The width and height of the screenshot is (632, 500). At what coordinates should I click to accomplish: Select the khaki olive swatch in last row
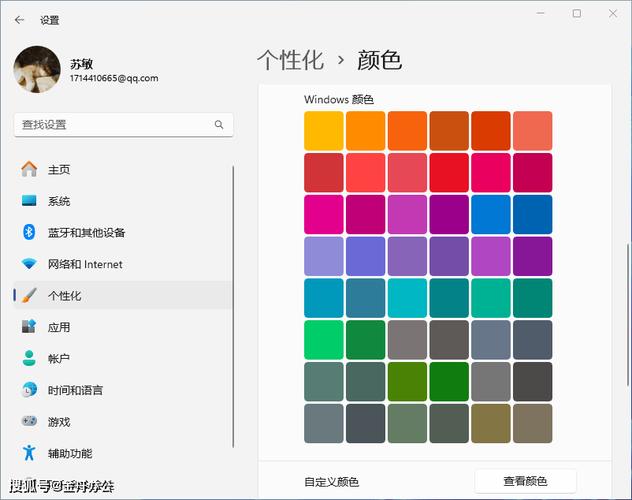[x=491, y=423]
